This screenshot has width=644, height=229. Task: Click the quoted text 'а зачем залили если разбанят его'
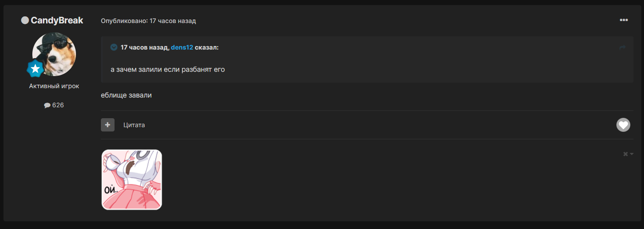pyautogui.click(x=168, y=69)
